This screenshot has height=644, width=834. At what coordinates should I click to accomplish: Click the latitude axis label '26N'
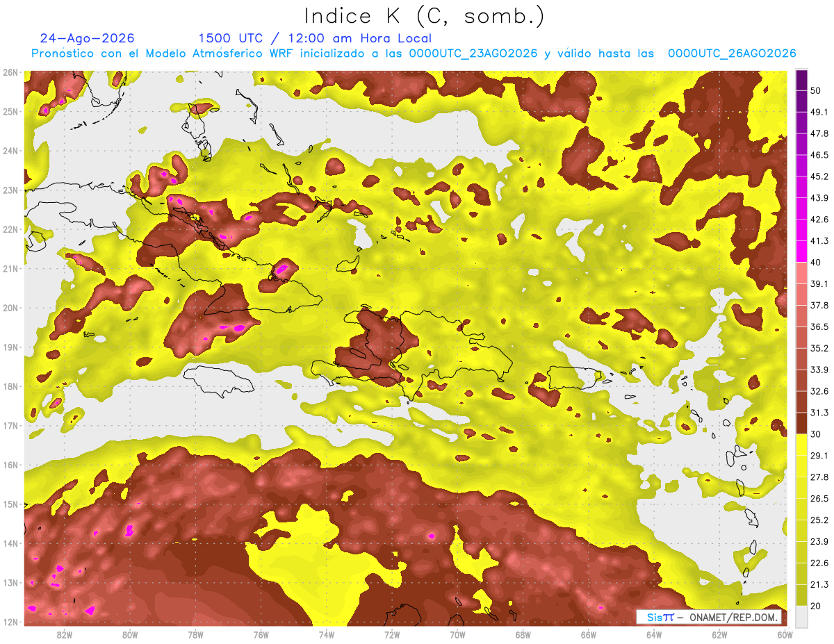click(10, 72)
